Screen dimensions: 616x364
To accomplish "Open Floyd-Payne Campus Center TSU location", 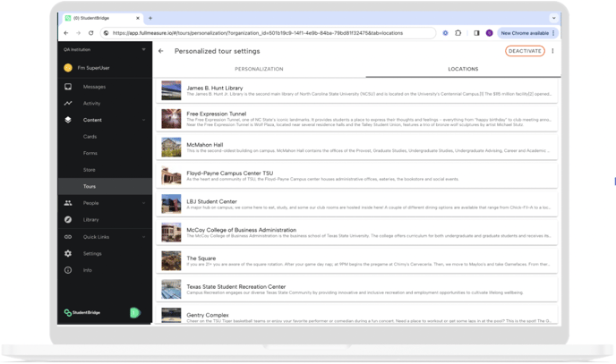I will [356, 175].
